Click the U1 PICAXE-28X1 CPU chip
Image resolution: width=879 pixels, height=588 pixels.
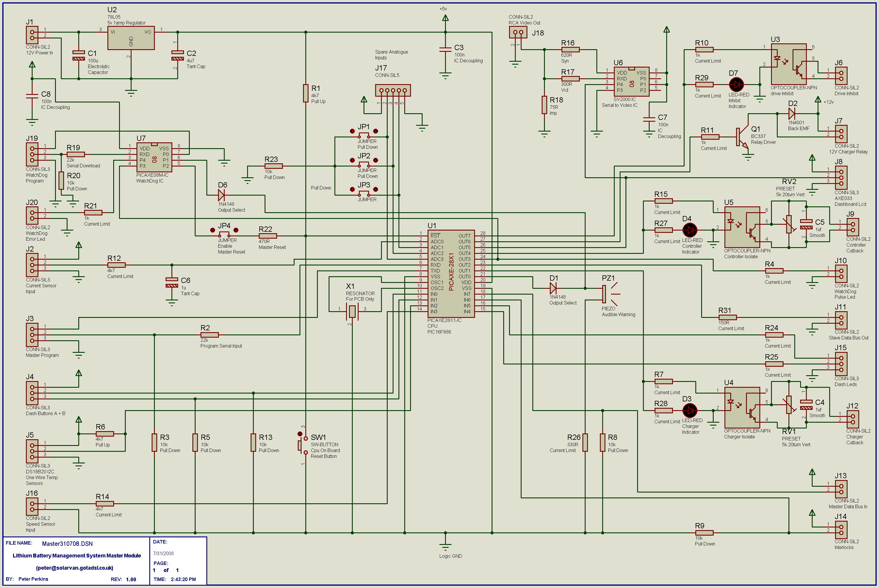(451, 274)
